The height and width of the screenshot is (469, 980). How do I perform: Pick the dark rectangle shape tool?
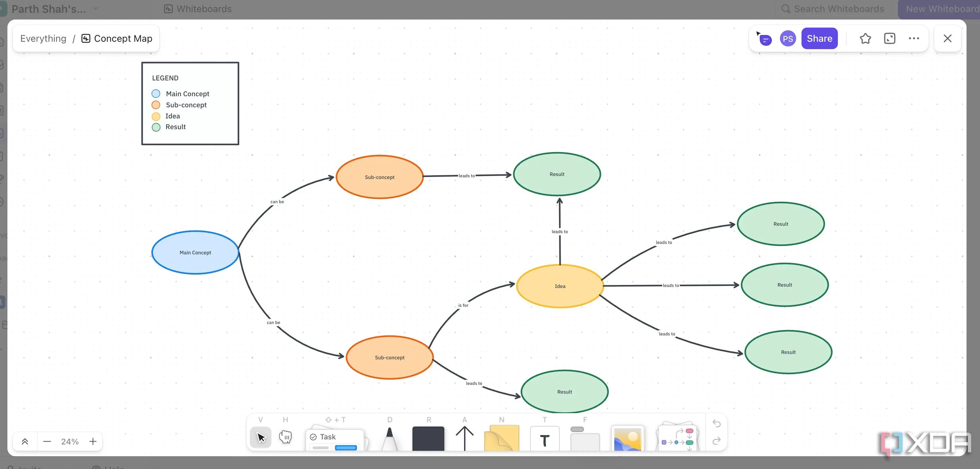(x=428, y=439)
